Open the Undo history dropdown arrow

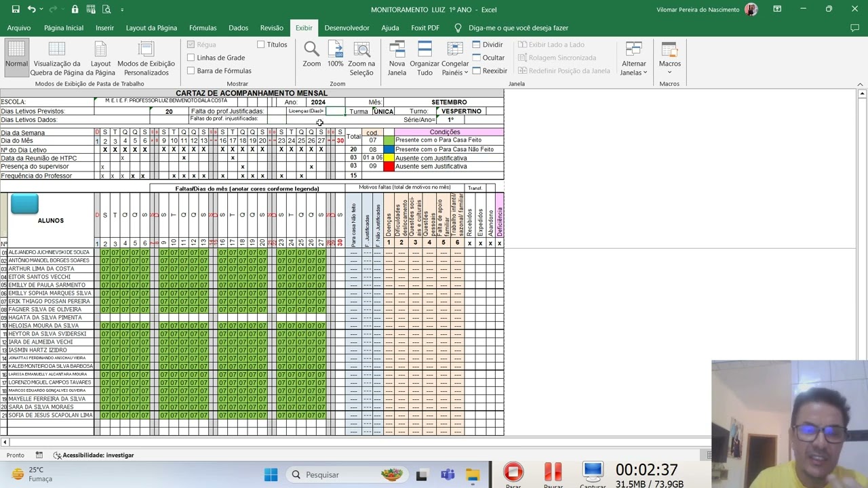(41, 9)
